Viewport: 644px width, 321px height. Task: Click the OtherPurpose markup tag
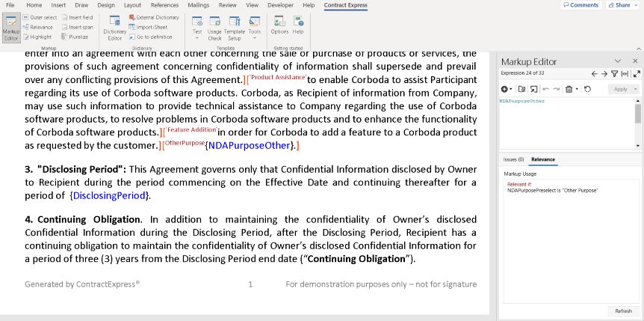pyautogui.click(x=185, y=143)
